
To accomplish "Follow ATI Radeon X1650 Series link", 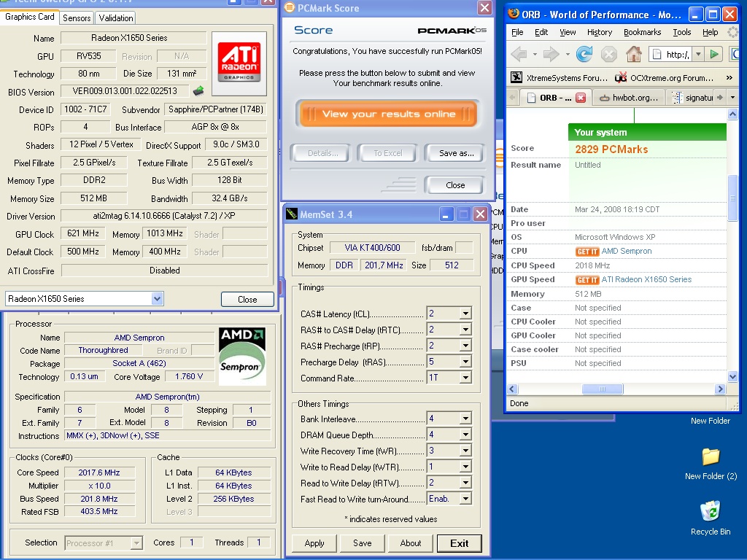I will point(646,279).
